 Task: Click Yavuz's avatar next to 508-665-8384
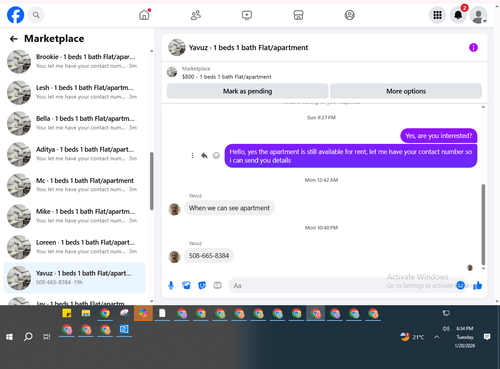(174, 256)
